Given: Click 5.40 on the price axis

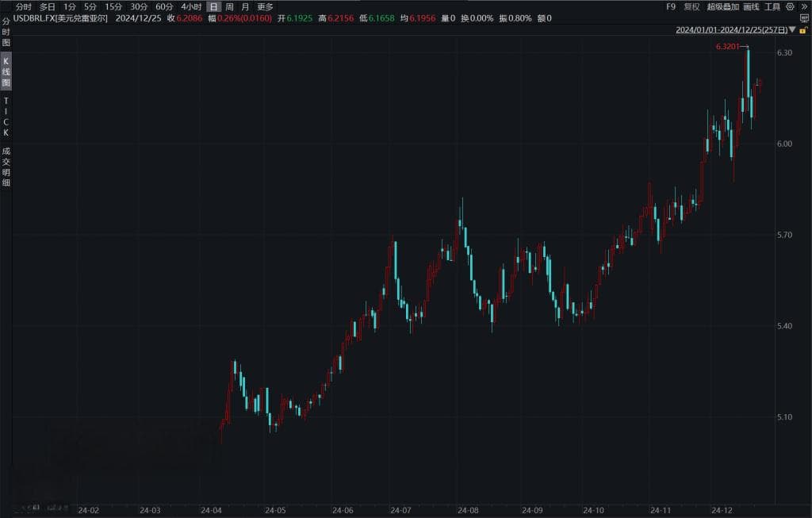Looking at the screenshot, I should (784, 326).
